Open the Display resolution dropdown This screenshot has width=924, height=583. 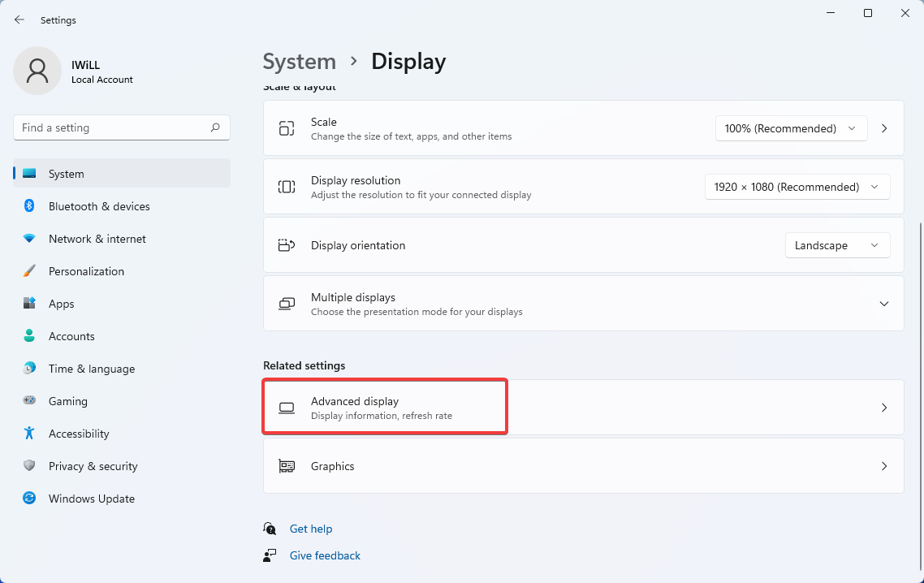[797, 187]
